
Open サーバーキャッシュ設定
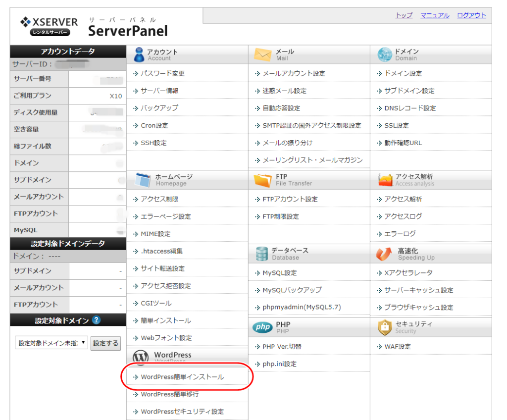[x=418, y=290]
